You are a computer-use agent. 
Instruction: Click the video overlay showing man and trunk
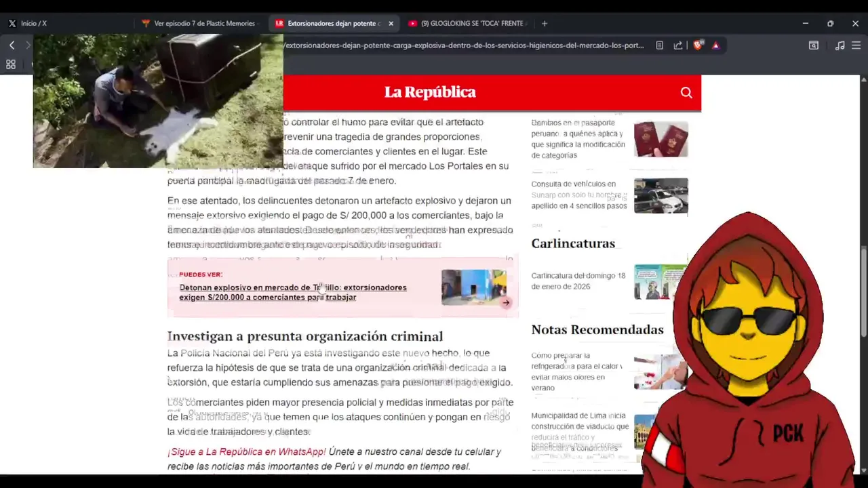pos(158,101)
